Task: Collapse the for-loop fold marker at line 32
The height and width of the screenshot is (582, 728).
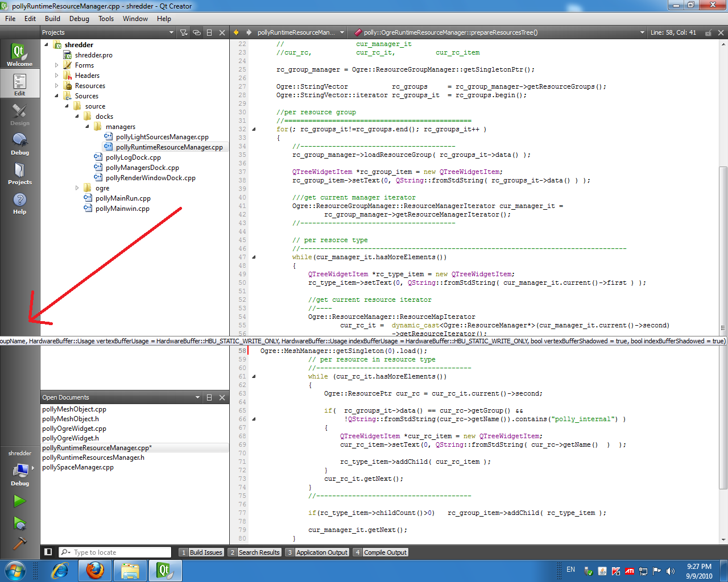Action: (x=254, y=129)
